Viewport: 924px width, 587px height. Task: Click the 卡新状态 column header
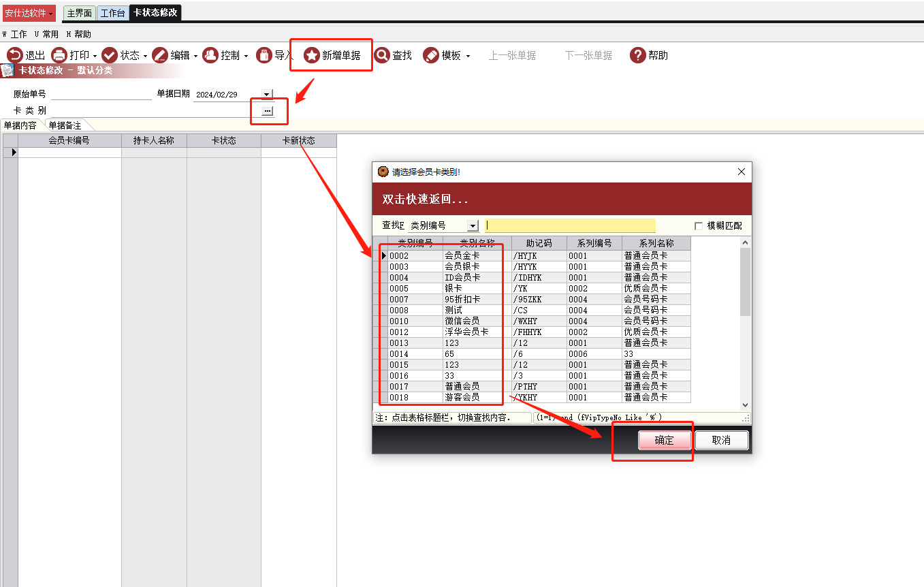click(x=299, y=140)
